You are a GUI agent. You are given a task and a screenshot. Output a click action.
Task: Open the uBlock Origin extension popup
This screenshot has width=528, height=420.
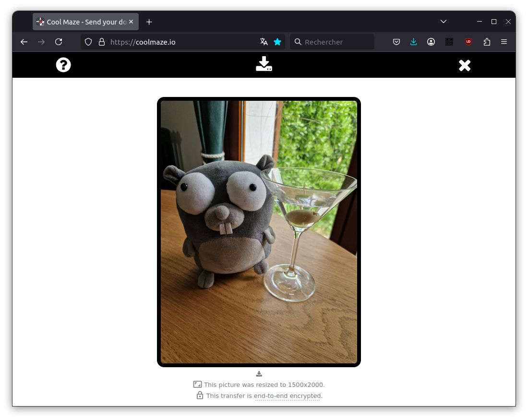pos(468,42)
